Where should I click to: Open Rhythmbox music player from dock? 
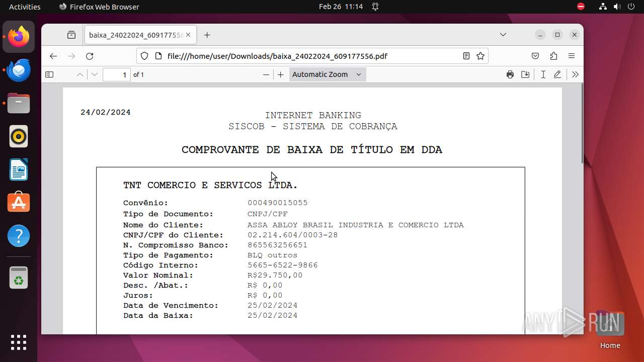pyautogui.click(x=19, y=136)
